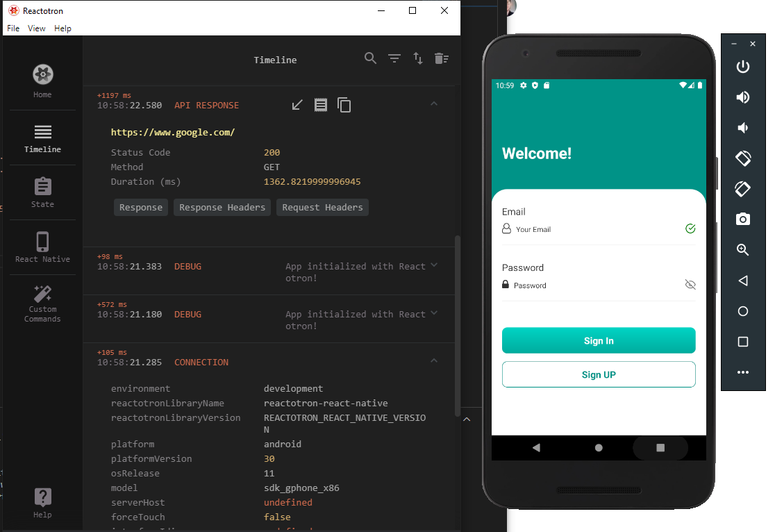The image size is (775, 532).
Task: Collapse the CONNECTION entry chevron
Action: (x=433, y=360)
